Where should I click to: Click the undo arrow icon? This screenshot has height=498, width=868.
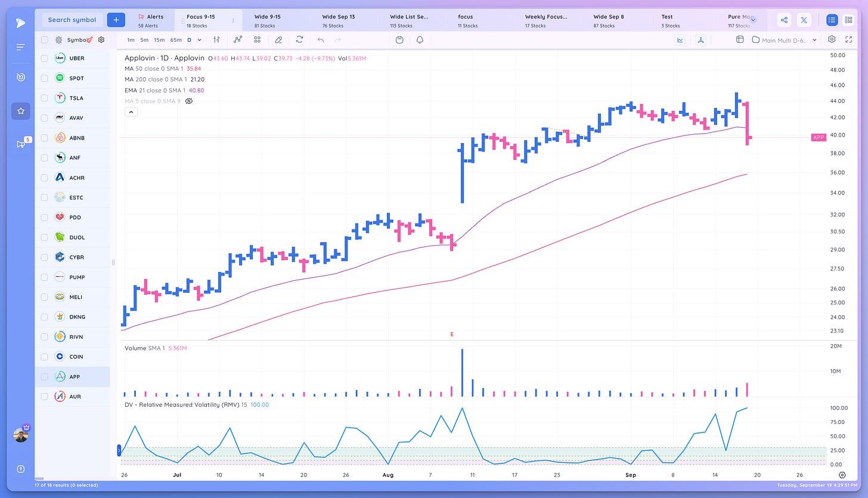coord(321,40)
